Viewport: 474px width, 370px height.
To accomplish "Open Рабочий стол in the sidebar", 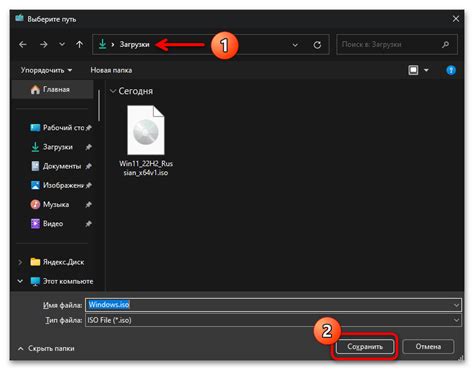I will click(x=60, y=128).
